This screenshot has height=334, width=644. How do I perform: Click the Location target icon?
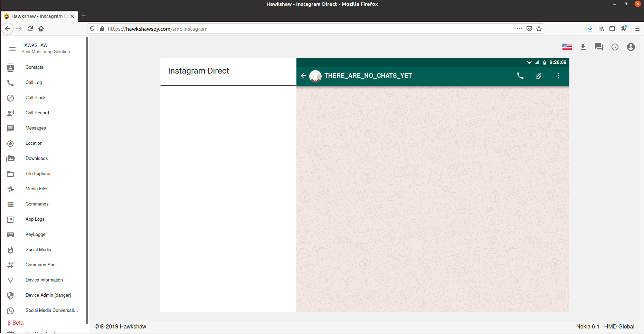tap(10, 144)
